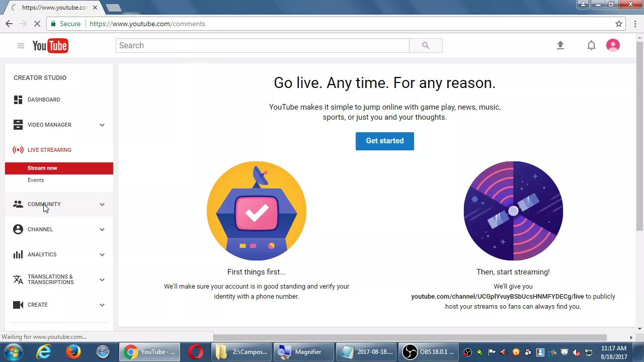Image resolution: width=644 pixels, height=362 pixels.
Task: Open Chrome three-dot menu
Action: coord(635,24)
